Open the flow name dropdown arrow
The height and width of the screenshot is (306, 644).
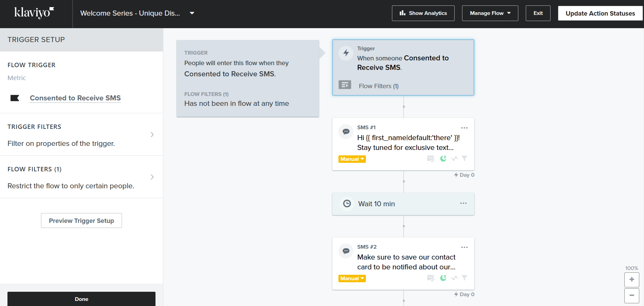192,13
